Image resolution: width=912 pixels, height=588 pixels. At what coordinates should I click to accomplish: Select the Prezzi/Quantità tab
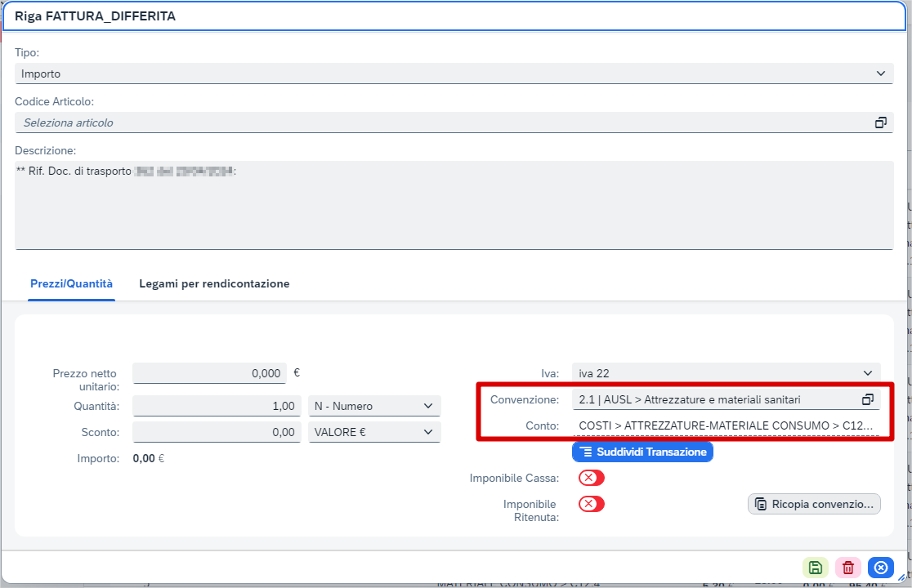coord(72,283)
